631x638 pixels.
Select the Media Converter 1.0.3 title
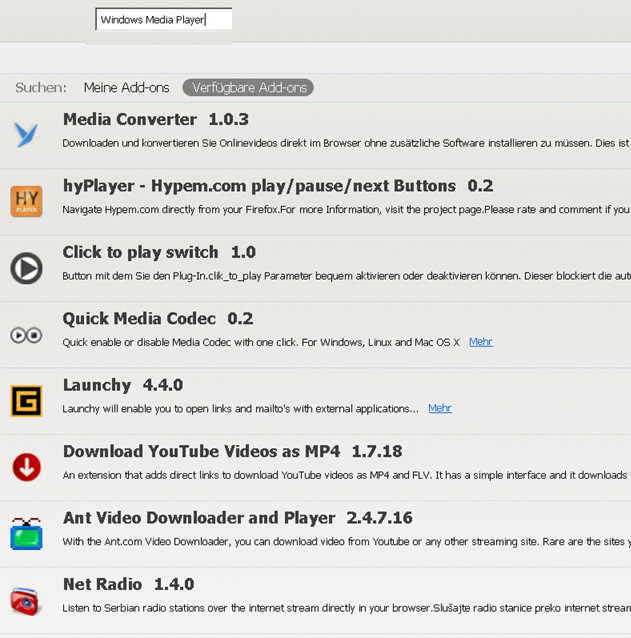[x=156, y=119]
